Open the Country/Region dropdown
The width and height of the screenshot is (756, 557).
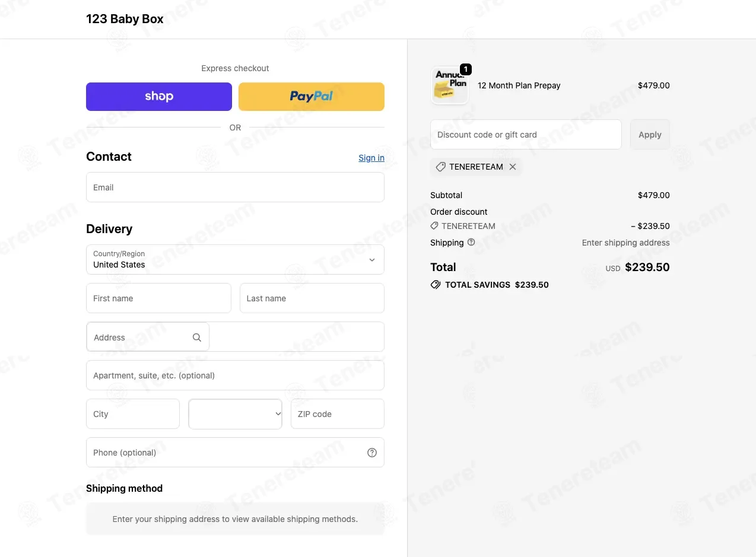(x=235, y=260)
